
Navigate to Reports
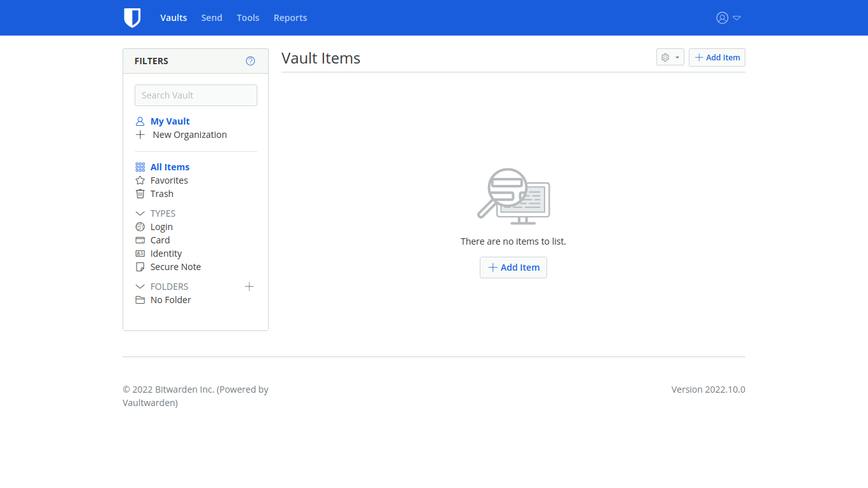coord(290,18)
